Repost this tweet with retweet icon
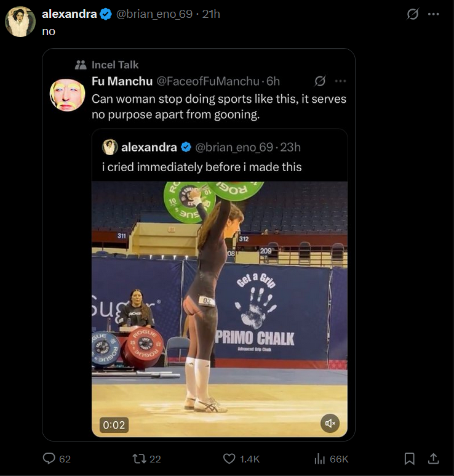This screenshot has width=454, height=476. 138,459
